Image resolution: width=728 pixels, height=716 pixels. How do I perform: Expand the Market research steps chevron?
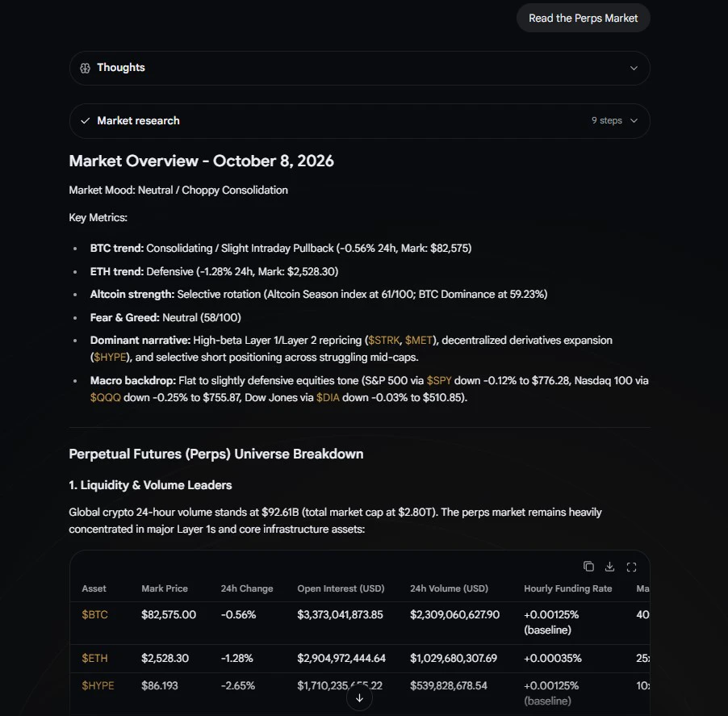coord(634,121)
